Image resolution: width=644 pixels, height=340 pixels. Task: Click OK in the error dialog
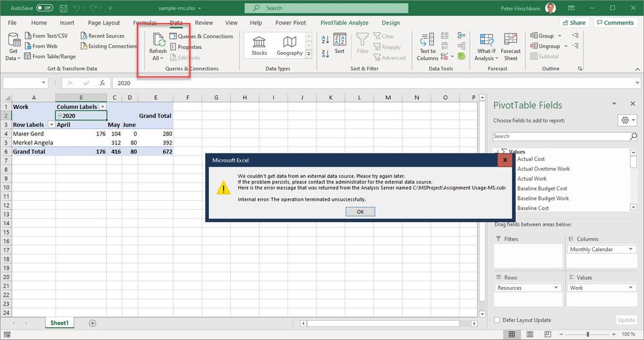[x=360, y=212]
